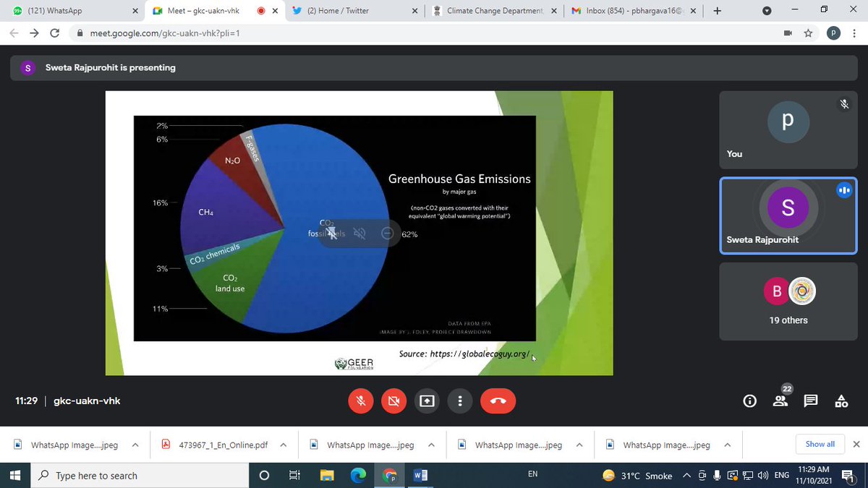
Task: Open Task View on the taskbar
Action: pos(294,476)
